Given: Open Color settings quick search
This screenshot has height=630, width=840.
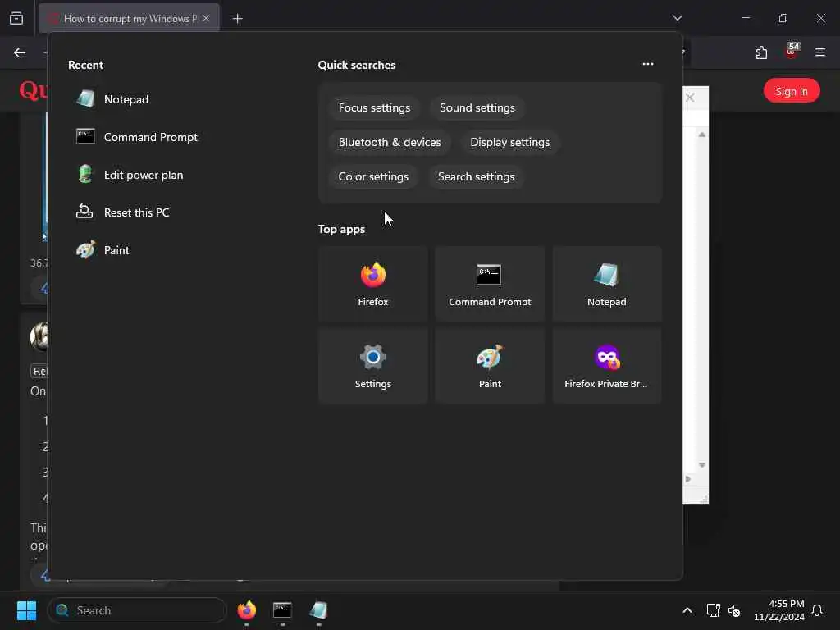Looking at the screenshot, I should [373, 176].
